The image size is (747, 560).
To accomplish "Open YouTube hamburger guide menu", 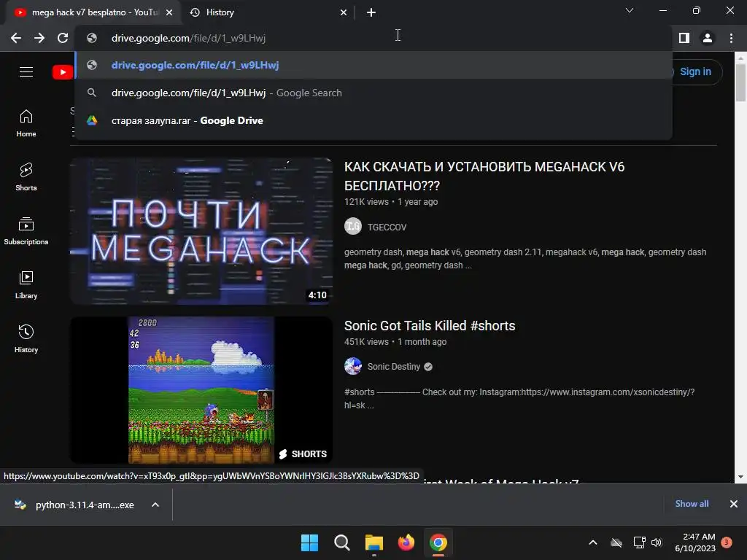I will click(x=26, y=72).
